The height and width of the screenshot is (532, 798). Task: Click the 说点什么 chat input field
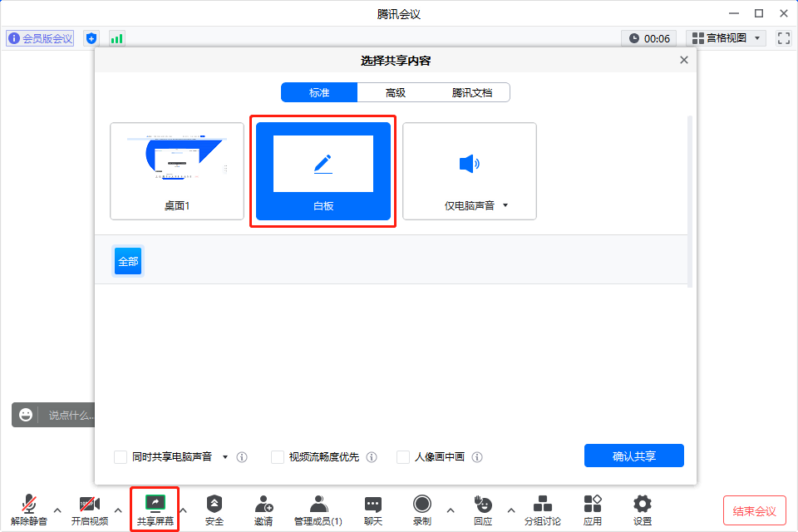[x=71, y=415]
